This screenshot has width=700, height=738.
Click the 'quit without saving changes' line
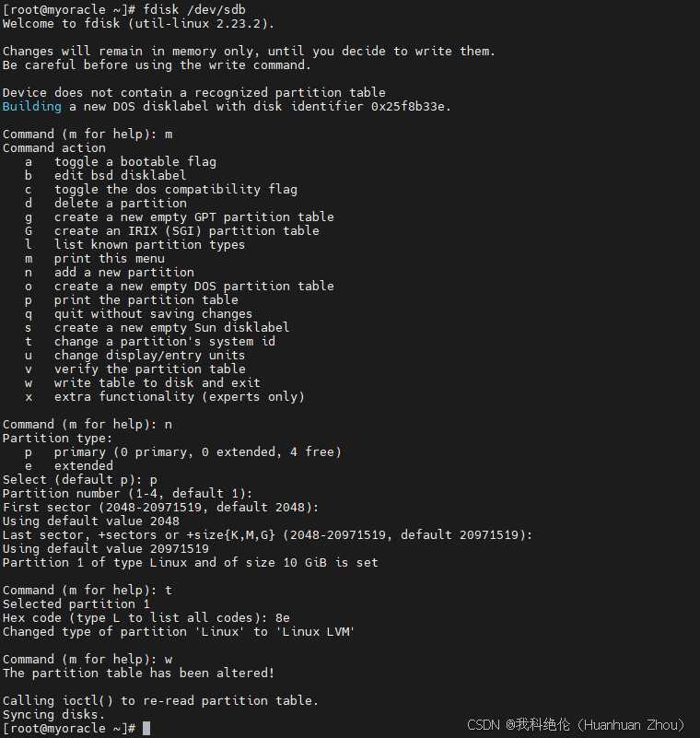(153, 313)
